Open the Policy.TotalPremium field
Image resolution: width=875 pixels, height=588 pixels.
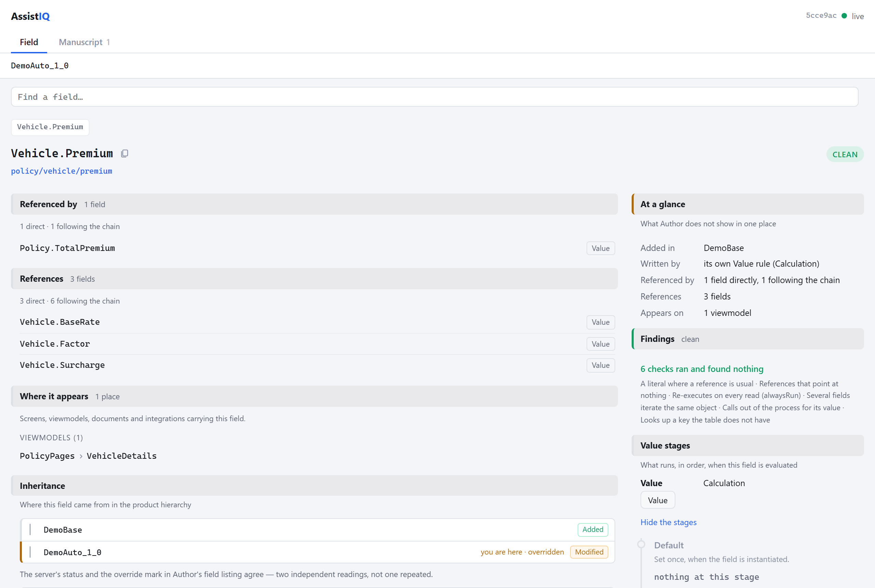click(67, 248)
